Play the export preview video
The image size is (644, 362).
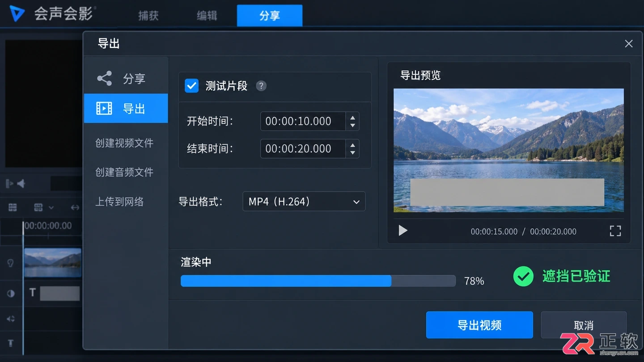click(x=403, y=230)
